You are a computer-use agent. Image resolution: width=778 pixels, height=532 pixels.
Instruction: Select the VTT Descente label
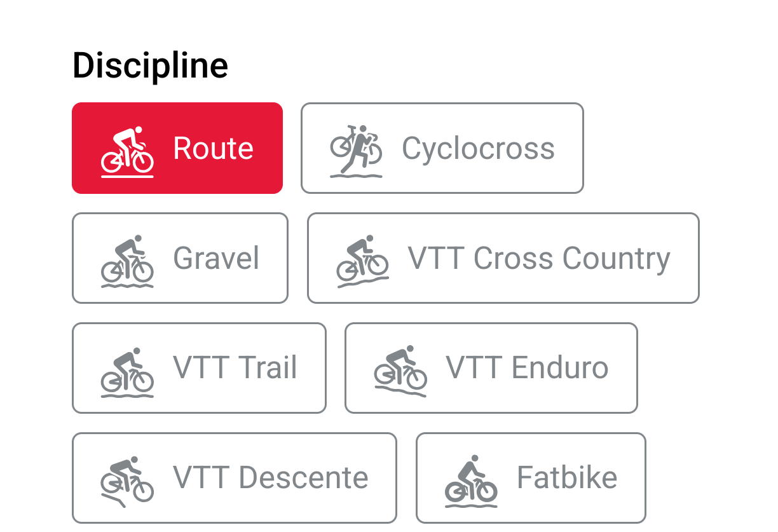(271, 479)
